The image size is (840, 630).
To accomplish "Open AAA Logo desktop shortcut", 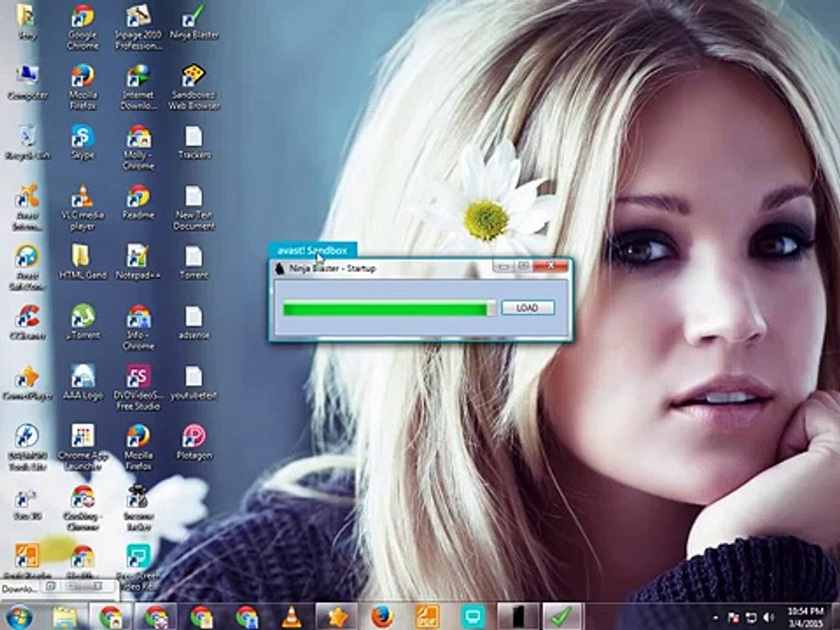I will coord(83,382).
